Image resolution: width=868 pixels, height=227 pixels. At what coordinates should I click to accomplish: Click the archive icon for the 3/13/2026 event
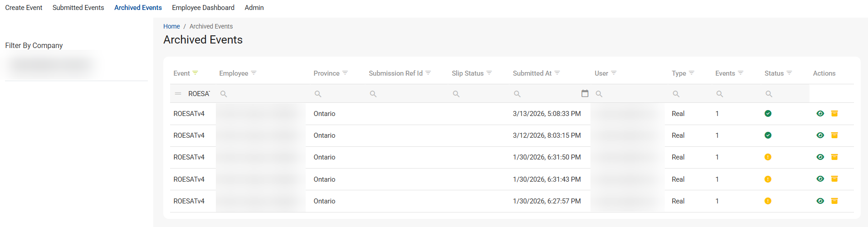pyautogui.click(x=834, y=114)
